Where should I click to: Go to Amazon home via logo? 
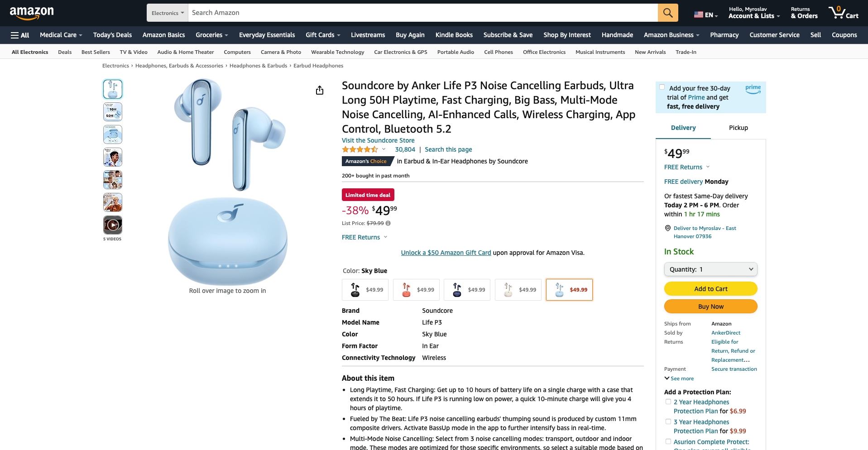coord(32,13)
